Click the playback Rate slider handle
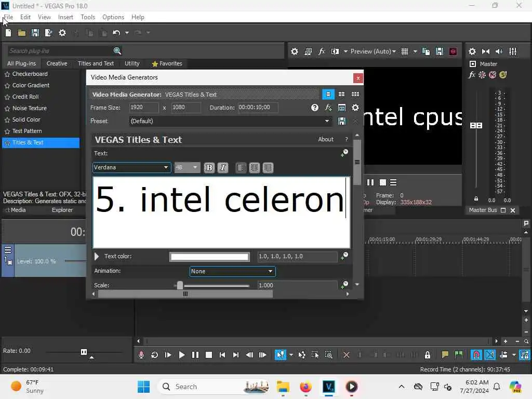 pyautogui.click(x=84, y=352)
